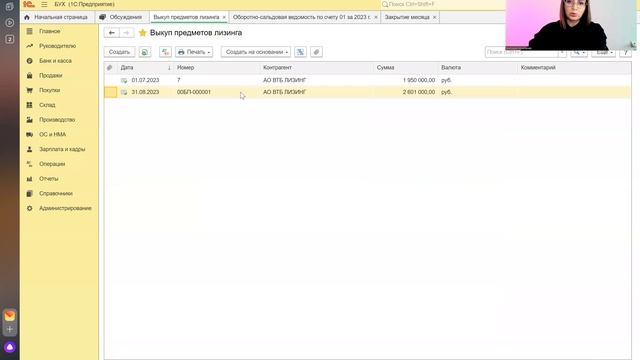Open the Продажи section

click(51, 76)
